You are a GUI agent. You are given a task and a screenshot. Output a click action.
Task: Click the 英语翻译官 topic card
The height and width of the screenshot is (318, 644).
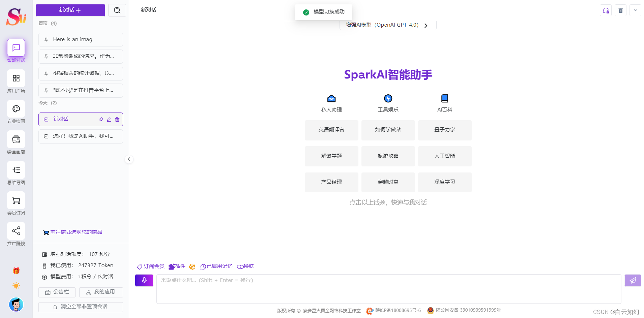pos(331,130)
